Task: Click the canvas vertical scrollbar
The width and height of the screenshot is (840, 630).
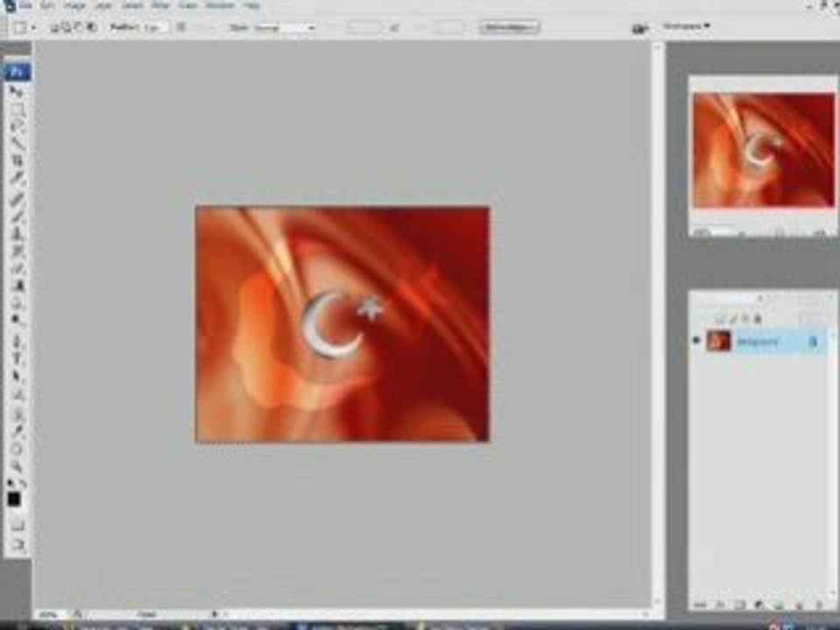Action: click(658, 324)
